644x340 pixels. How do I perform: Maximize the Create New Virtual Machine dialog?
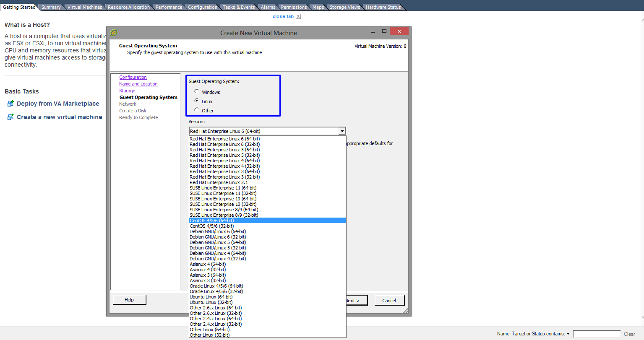pos(384,31)
